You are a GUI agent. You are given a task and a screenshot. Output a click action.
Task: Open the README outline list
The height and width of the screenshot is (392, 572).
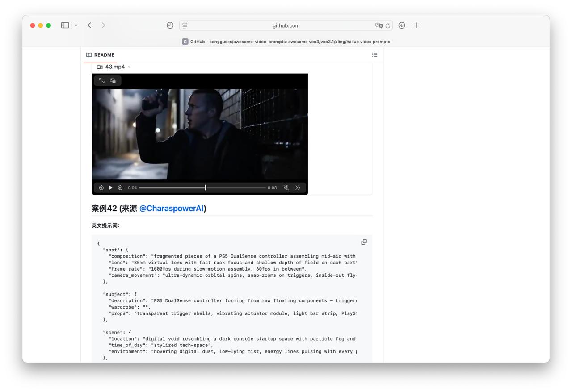coord(374,55)
